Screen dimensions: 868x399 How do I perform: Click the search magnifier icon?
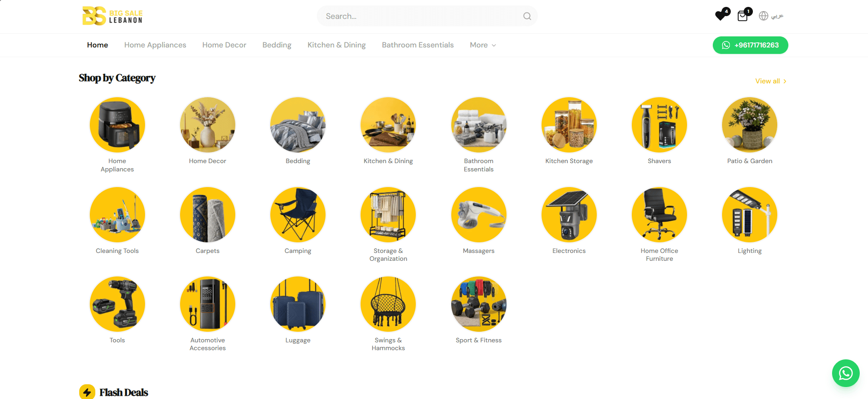point(527,16)
